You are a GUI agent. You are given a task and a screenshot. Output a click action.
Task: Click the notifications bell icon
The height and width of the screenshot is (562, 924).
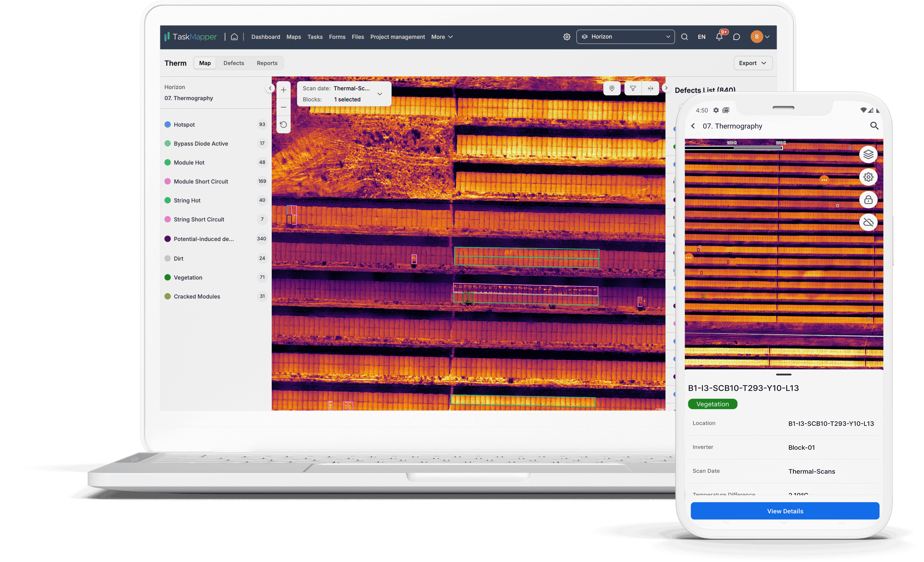[x=719, y=37]
